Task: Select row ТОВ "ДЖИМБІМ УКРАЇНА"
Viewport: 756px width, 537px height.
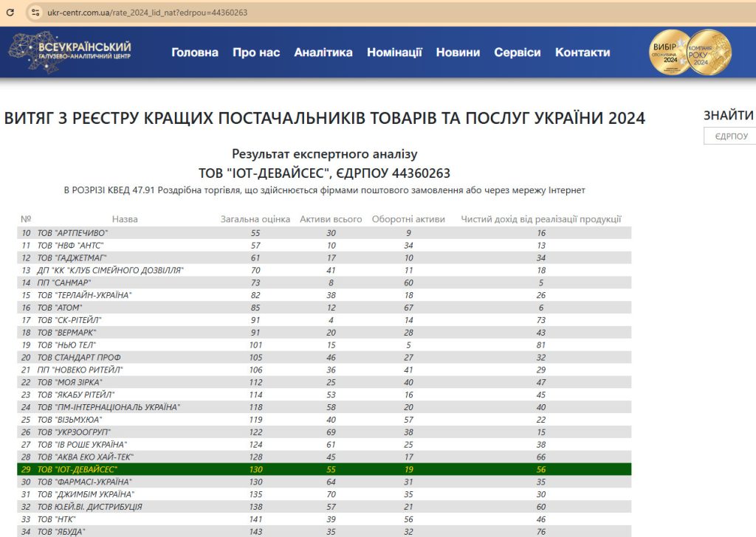Action: pos(324,495)
